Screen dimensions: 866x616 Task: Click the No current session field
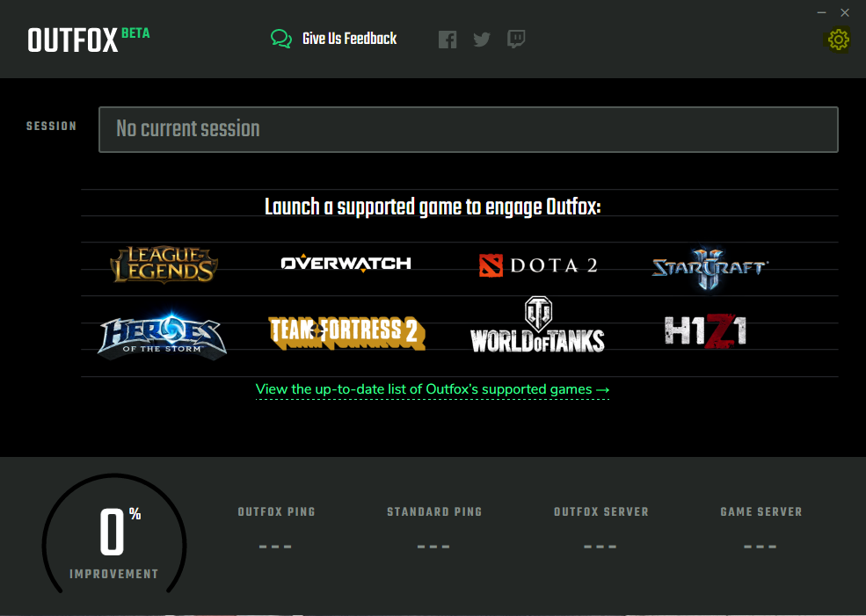point(469,130)
